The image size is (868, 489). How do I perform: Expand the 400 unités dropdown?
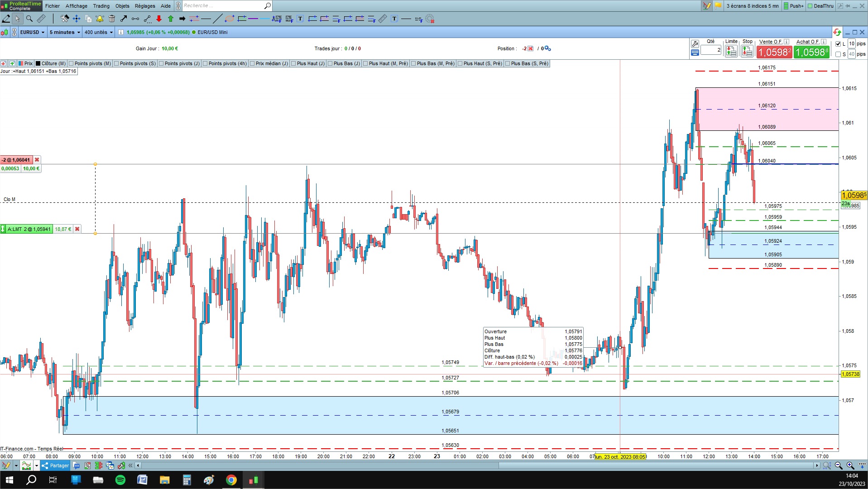click(x=98, y=32)
